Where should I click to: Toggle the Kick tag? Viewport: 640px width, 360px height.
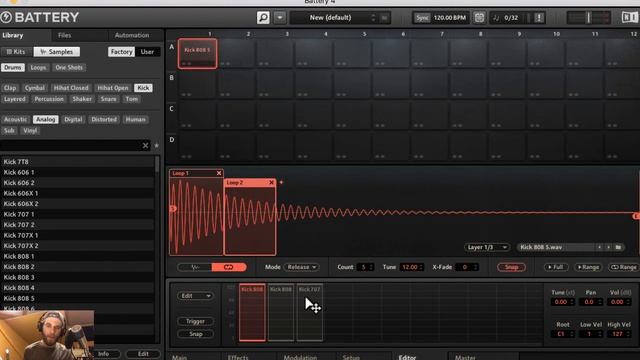pyautogui.click(x=143, y=88)
